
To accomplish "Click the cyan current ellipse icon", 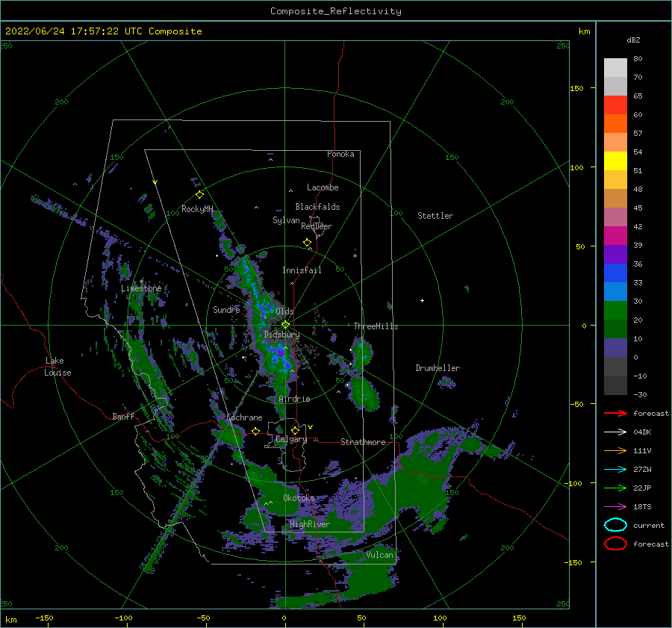I will click(615, 525).
